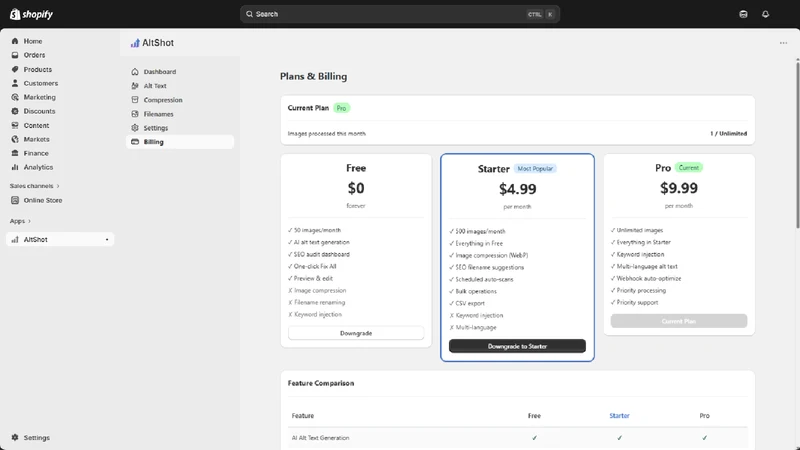Click the Filenames icon in the app nav
Screen dimensions: 800x450
[135, 114]
